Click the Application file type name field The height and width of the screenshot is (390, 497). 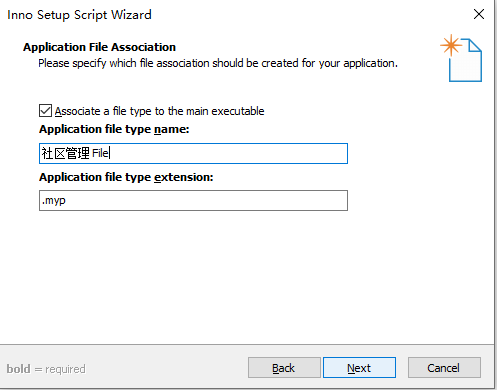click(193, 153)
